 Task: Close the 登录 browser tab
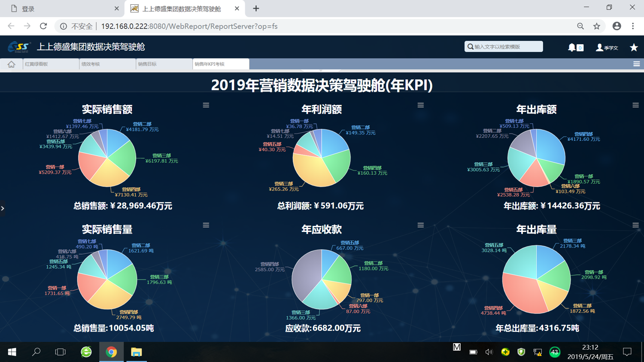[116, 9]
